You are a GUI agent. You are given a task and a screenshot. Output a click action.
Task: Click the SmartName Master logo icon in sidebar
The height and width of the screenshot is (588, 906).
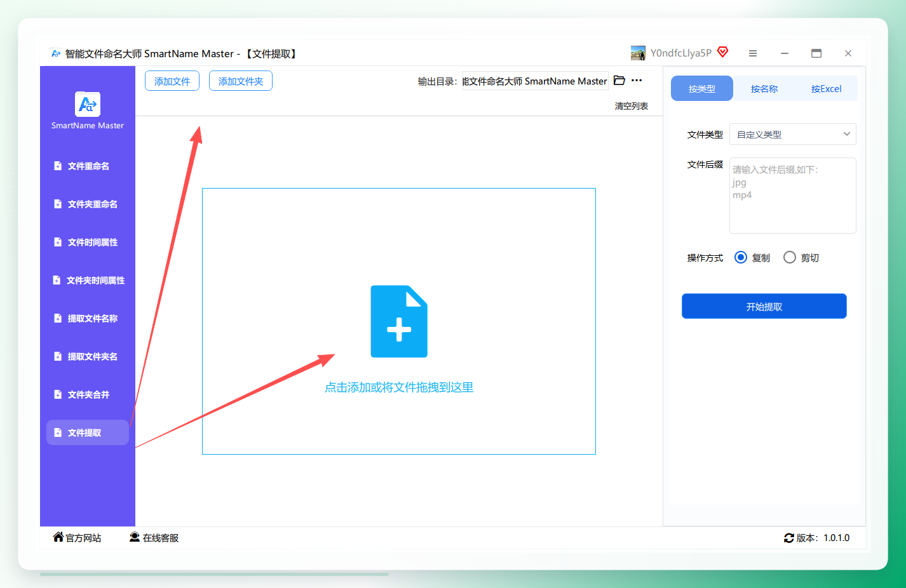tap(88, 104)
